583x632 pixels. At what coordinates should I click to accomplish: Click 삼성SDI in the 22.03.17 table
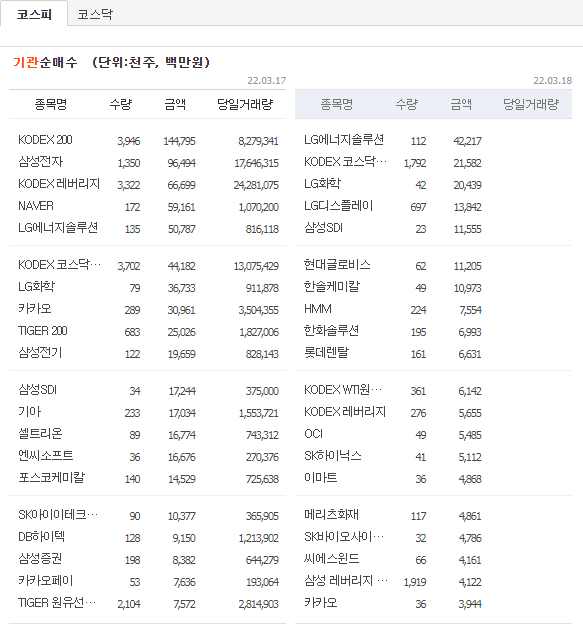[37, 390]
